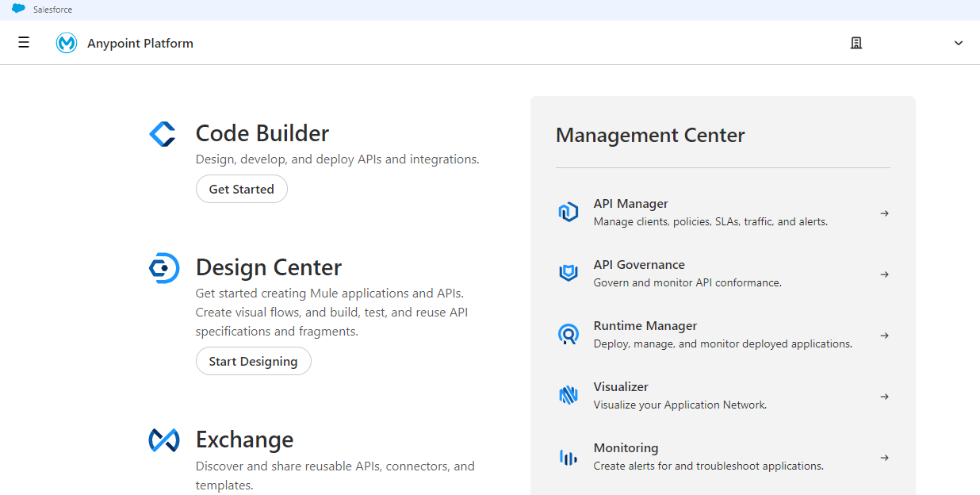The width and height of the screenshot is (980, 495).
Task: Click the Design Center icon
Action: pos(163,268)
